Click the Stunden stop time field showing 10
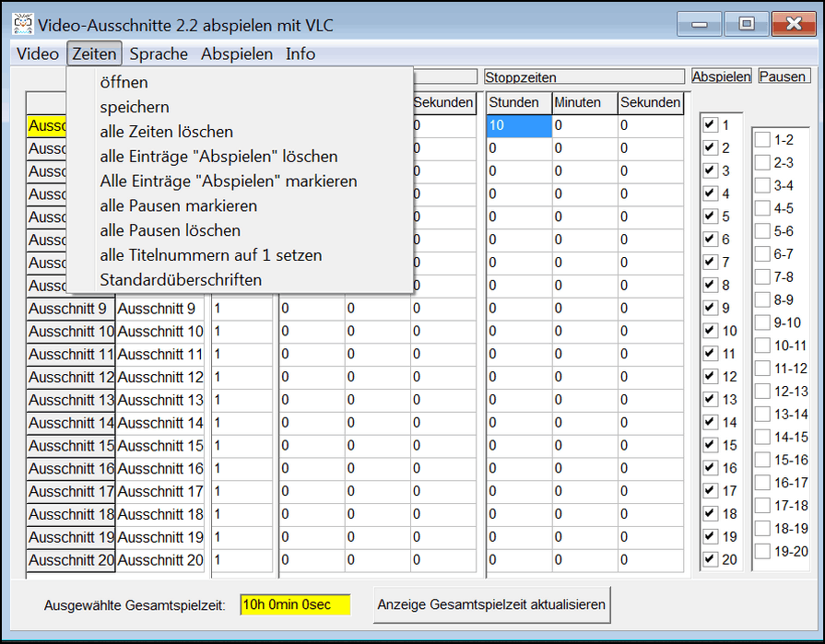The height and width of the screenshot is (644, 825). (x=518, y=125)
